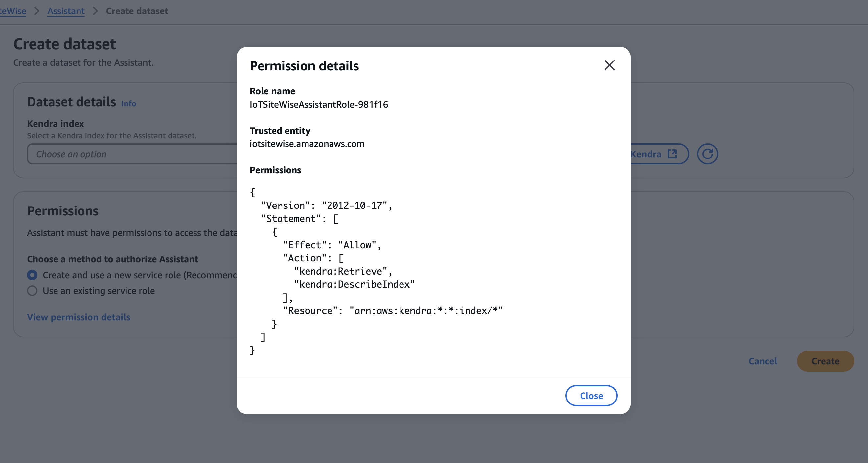The height and width of the screenshot is (463, 868).
Task: Dismiss Permission details using the X icon
Action: point(609,65)
